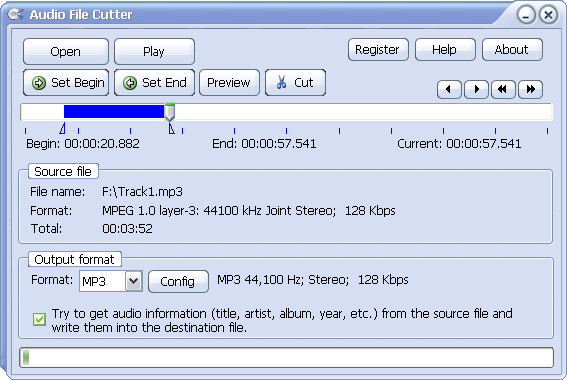
Task: Open the Help window
Action: pos(445,50)
